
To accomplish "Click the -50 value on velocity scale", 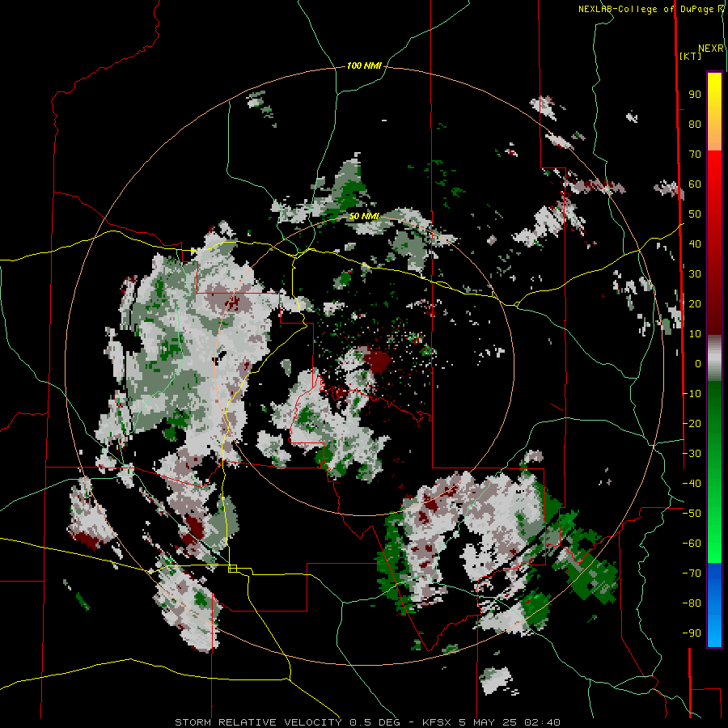I will (x=692, y=513).
